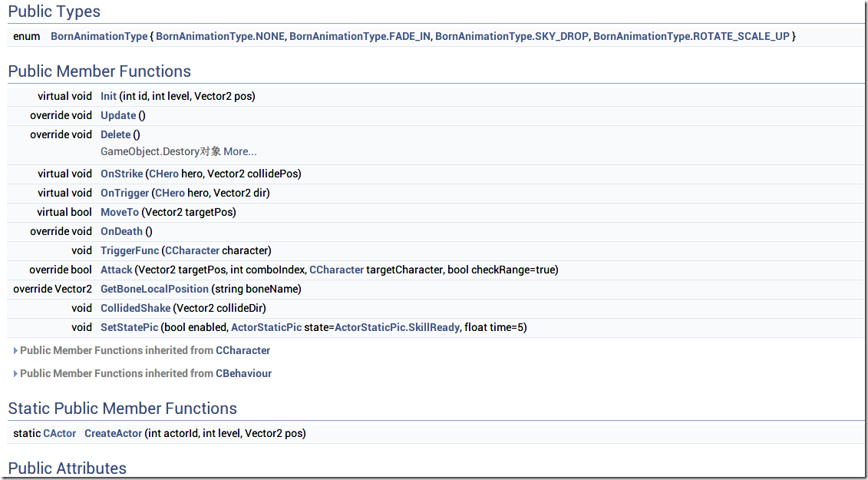Open CCharacter link in TriggerFunc row

pyautogui.click(x=193, y=250)
